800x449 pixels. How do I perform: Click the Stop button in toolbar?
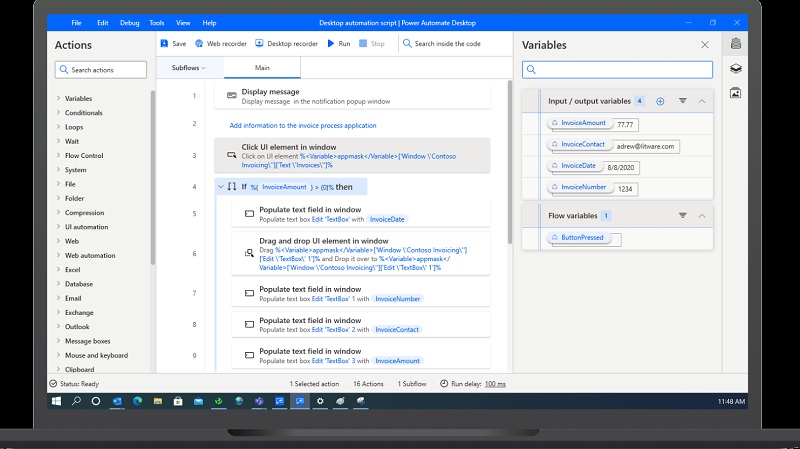[x=372, y=44]
